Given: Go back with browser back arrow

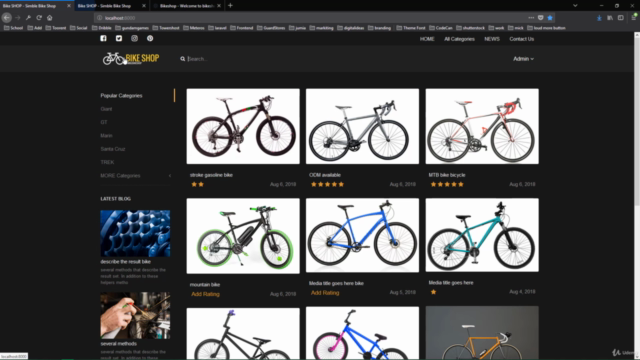Looking at the screenshot, I should tap(7, 18).
